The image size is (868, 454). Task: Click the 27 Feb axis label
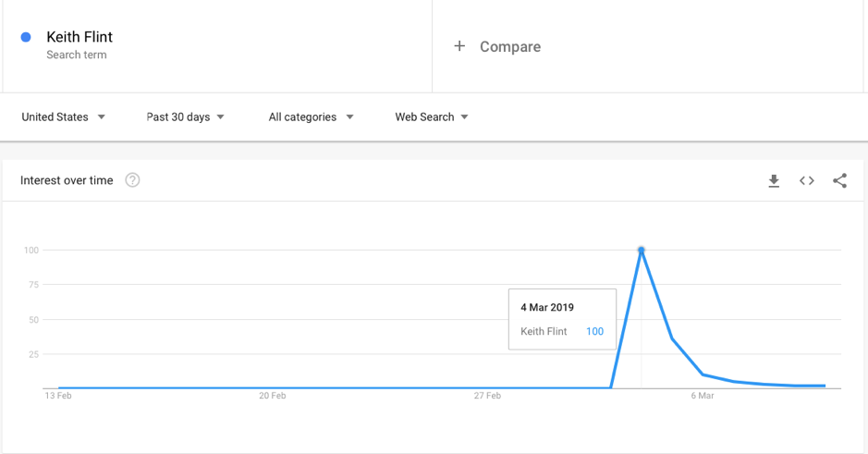pyautogui.click(x=487, y=396)
